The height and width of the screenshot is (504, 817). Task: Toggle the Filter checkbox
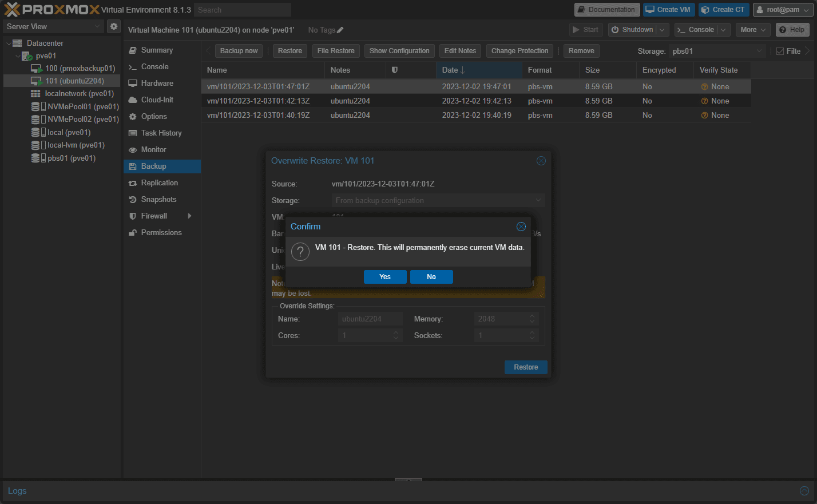point(780,51)
